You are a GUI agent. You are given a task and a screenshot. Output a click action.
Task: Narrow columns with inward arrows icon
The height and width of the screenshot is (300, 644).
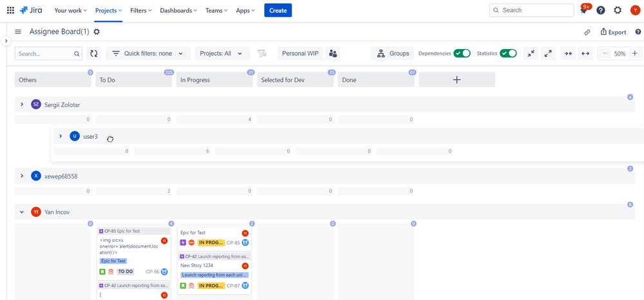(x=569, y=54)
